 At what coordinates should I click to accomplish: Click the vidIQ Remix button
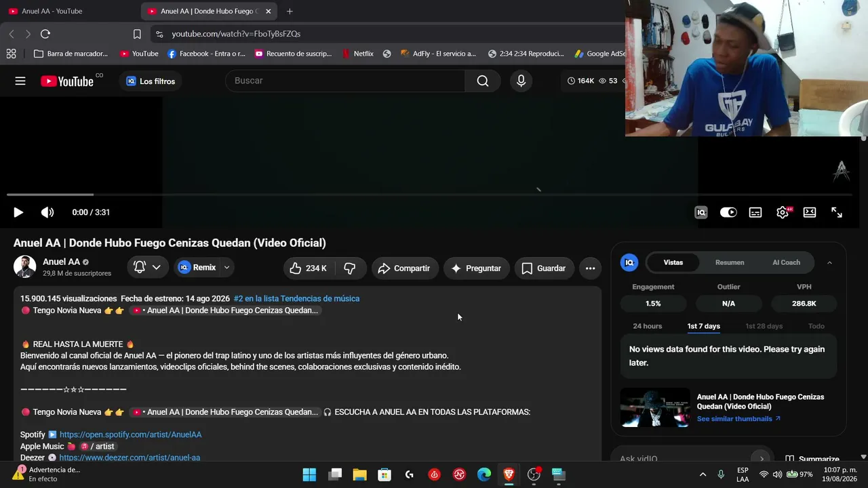pos(197,267)
